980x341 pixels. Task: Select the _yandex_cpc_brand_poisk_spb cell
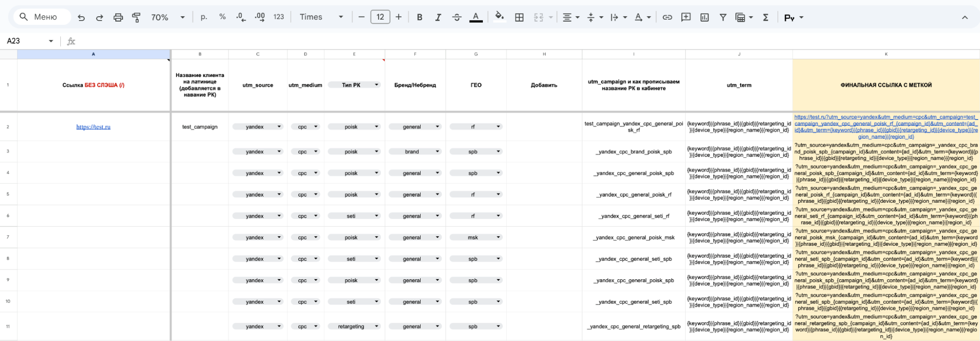634,152
